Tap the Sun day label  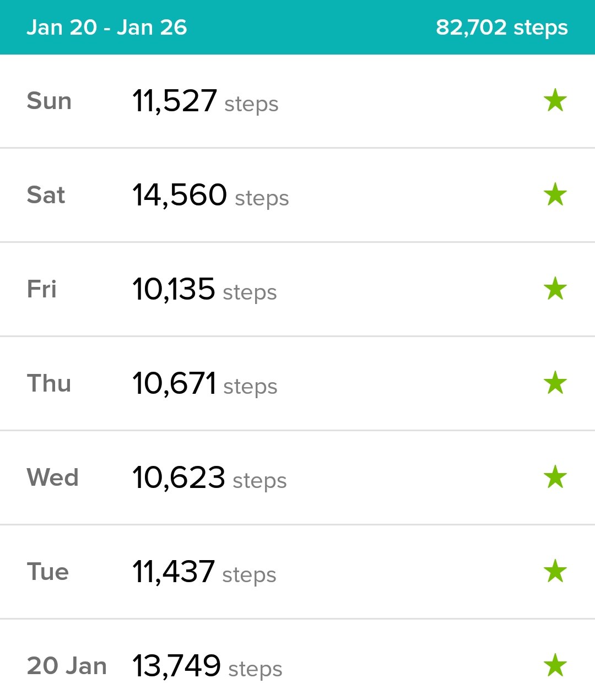click(x=49, y=101)
